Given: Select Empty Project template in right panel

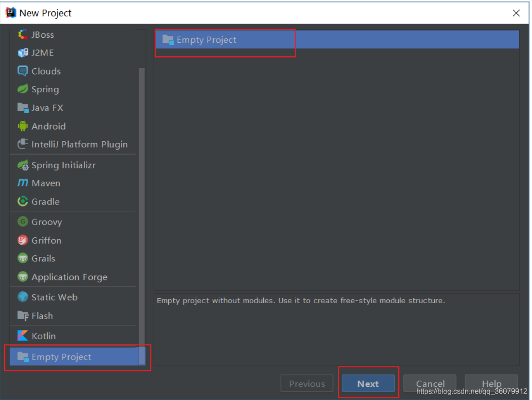Looking at the screenshot, I should 337,40.
